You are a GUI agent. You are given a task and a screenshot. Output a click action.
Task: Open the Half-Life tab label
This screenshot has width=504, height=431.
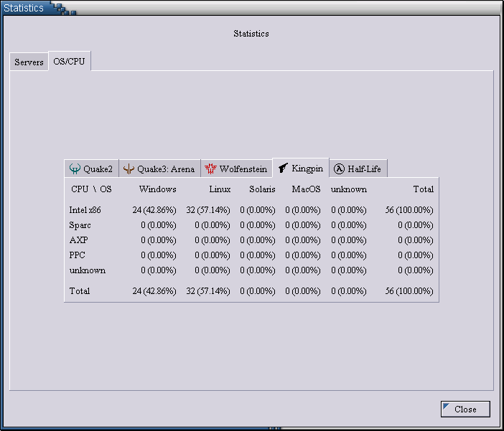click(x=364, y=169)
